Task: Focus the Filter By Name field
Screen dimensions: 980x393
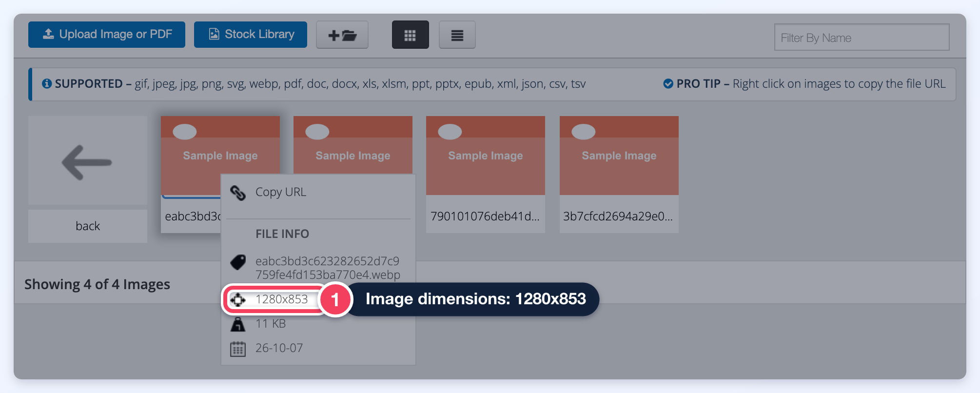Action: point(862,38)
